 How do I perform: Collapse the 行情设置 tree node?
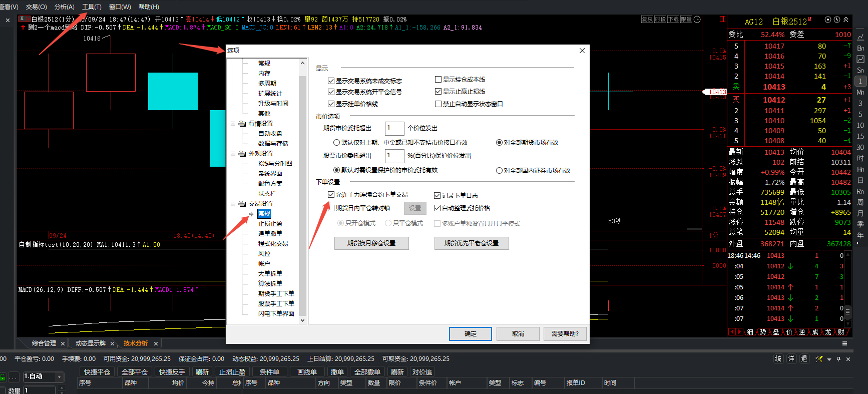click(x=233, y=124)
